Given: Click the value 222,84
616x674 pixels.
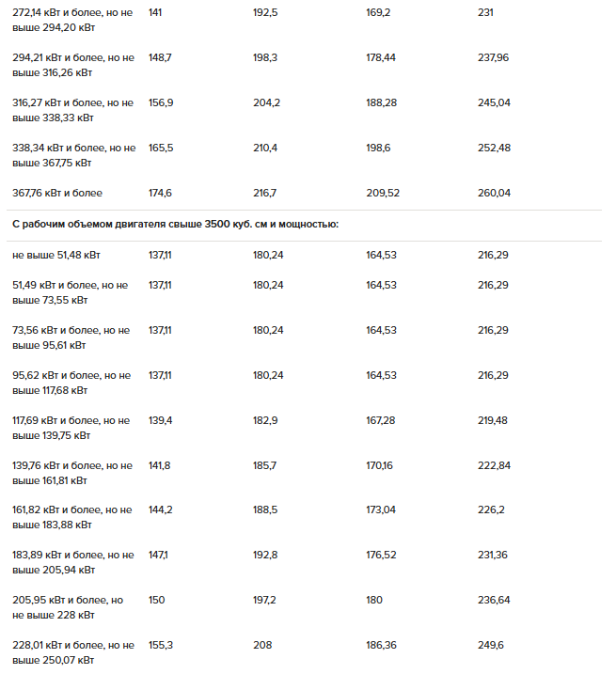Looking at the screenshot, I should 494,465.
